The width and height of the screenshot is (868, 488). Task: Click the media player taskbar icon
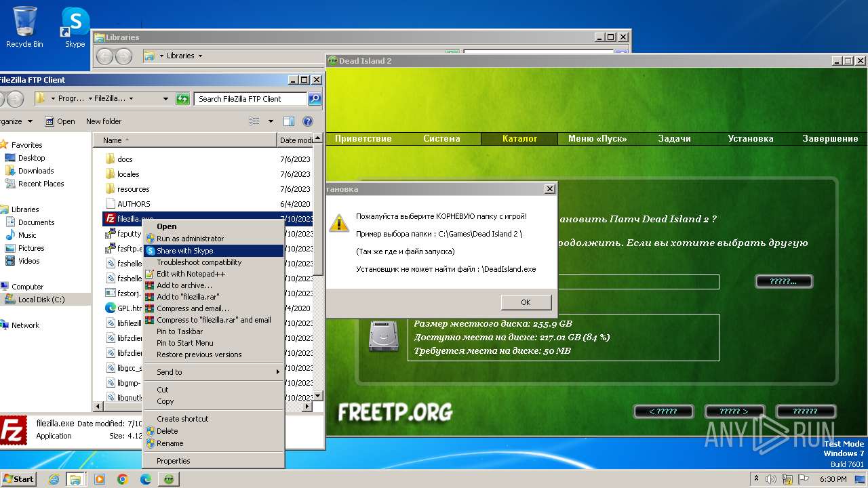point(100,479)
